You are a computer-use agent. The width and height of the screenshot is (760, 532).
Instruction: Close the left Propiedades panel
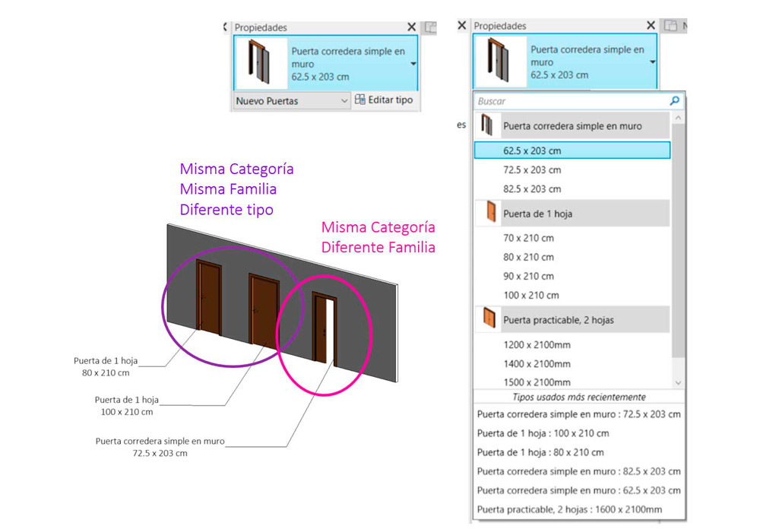coord(411,27)
